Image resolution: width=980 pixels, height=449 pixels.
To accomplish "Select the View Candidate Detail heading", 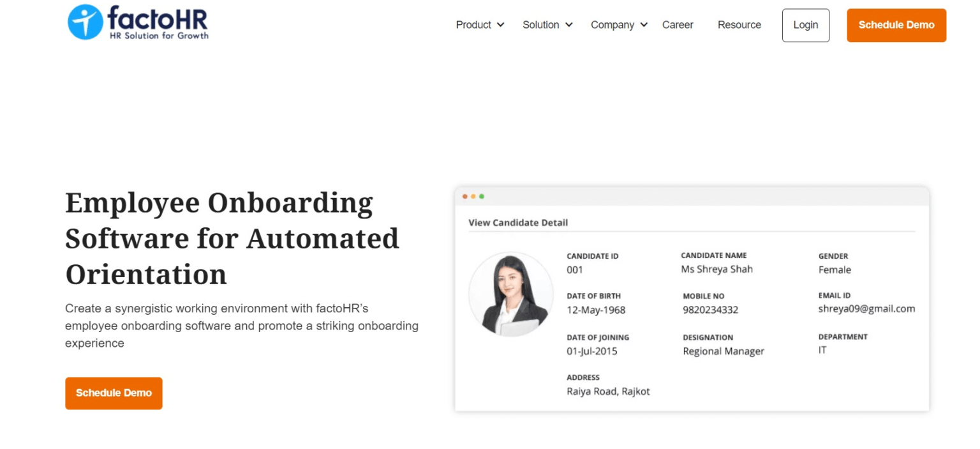I will (x=518, y=222).
